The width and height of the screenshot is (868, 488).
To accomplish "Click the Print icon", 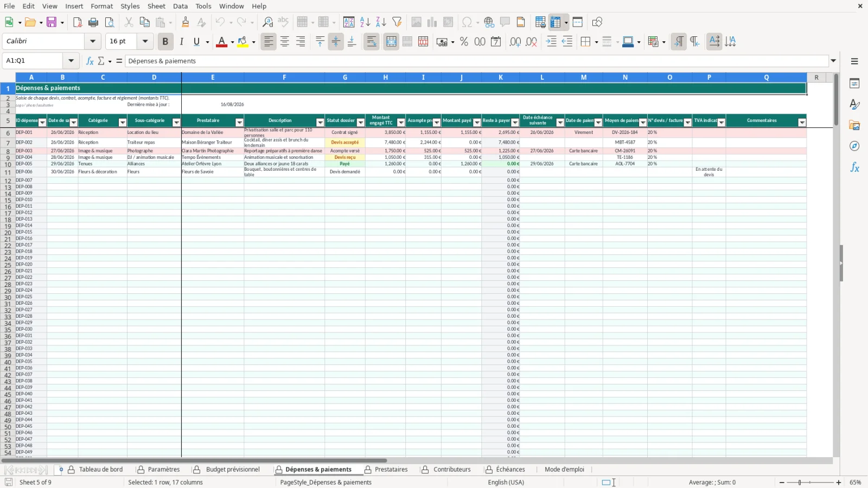I will [x=93, y=22].
